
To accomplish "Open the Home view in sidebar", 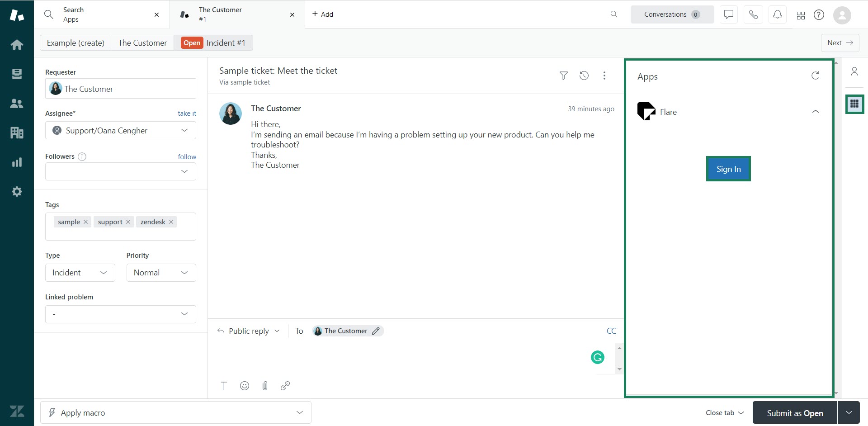I will click(17, 44).
